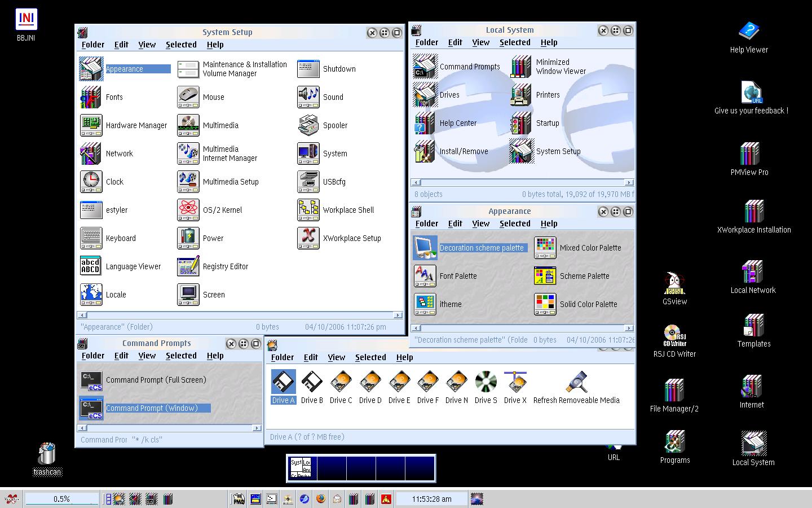
Task: Open the Registry Editor icon
Action: [x=188, y=266]
